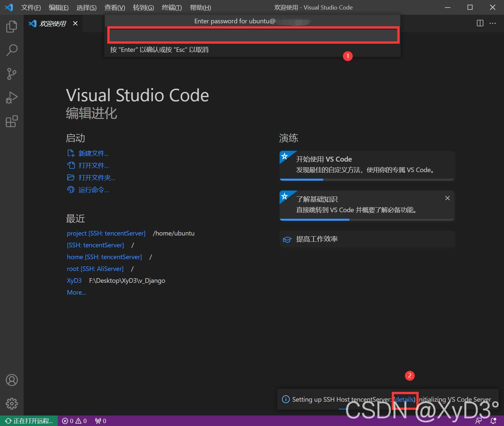
Task: Open recent project [SSH: tencentServer]
Action: pos(106,233)
